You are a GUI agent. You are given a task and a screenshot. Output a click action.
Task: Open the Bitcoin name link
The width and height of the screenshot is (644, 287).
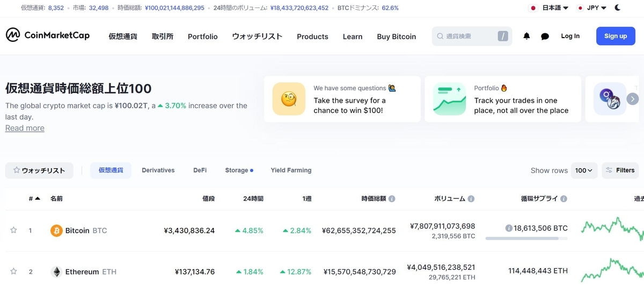coord(77,231)
